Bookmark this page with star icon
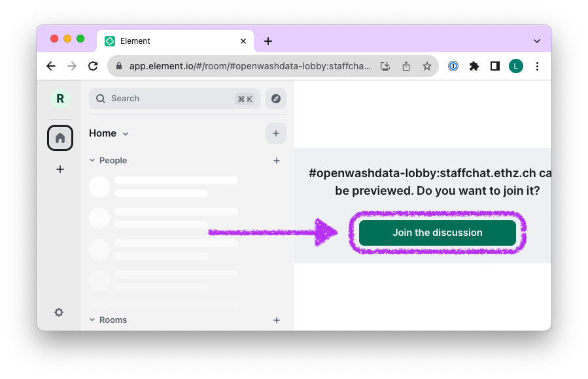The width and height of the screenshot is (588, 379). click(x=426, y=66)
